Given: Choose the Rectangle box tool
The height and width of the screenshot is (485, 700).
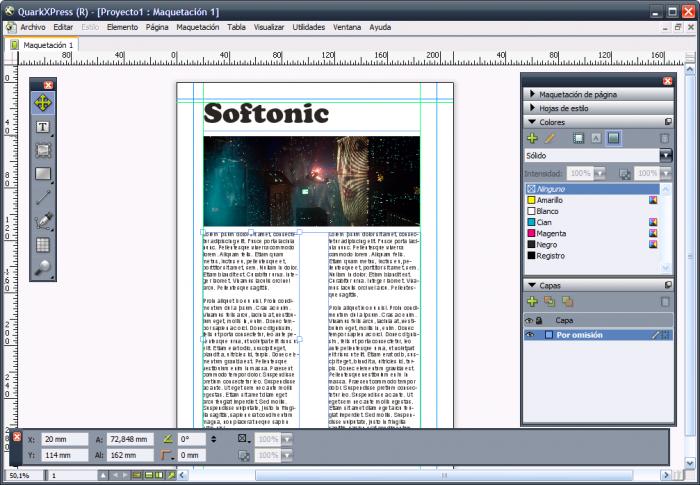Looking at the screenshot, I should pyautogui.click(x=44, y=174).
